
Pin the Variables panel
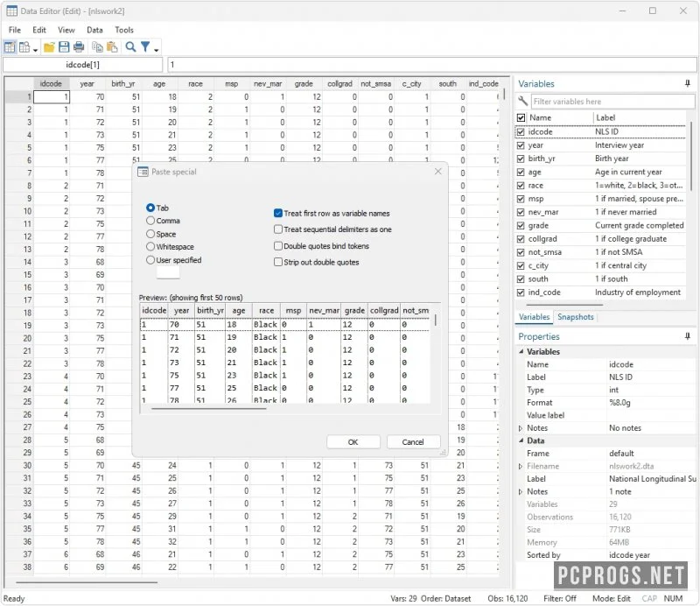(x=688, y=83)
